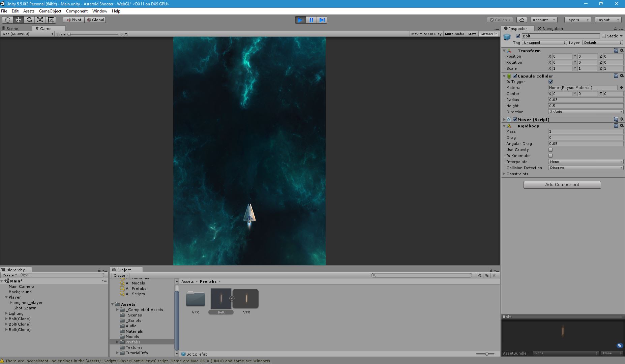
Task: Select Player in Hierarchy
Action: 15,297
